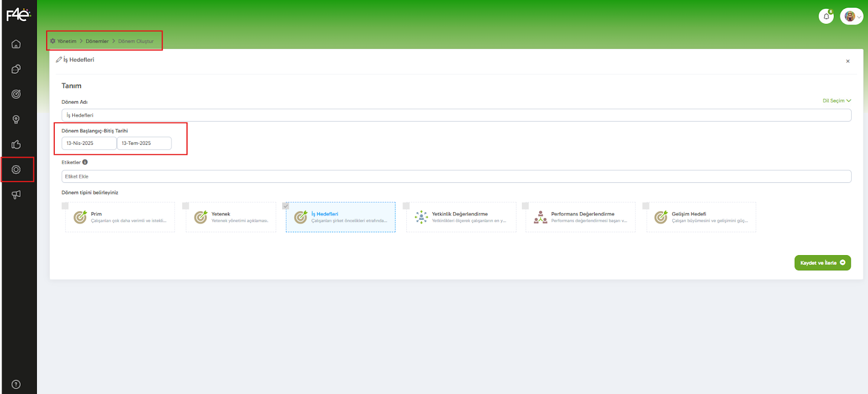Navigate to Yönetim in the breadcrumb
The height and width of the screenshot is (394, 868).
tap(67, 41)
